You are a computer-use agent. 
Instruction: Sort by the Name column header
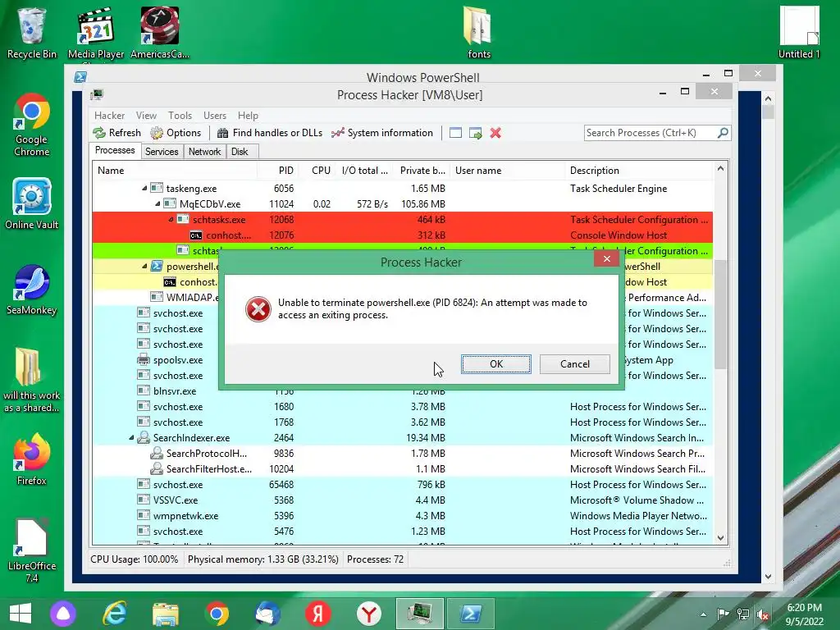(x=175, y=171)
